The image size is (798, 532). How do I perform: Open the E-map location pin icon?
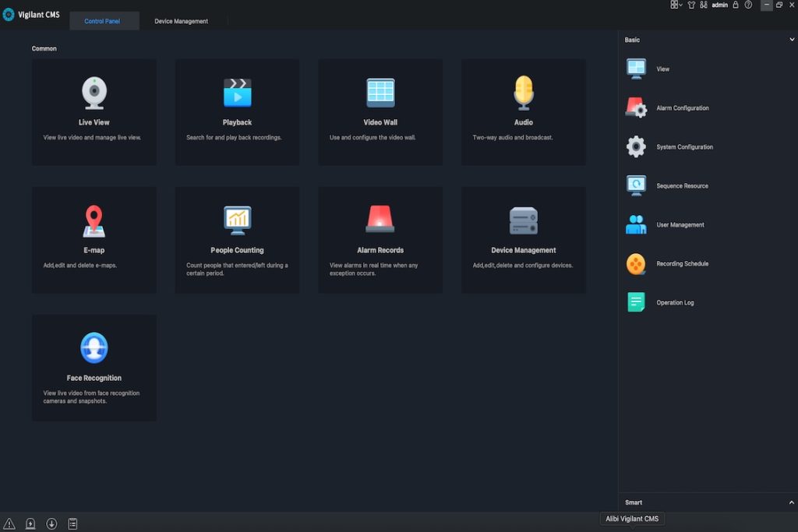click(94, 220)
